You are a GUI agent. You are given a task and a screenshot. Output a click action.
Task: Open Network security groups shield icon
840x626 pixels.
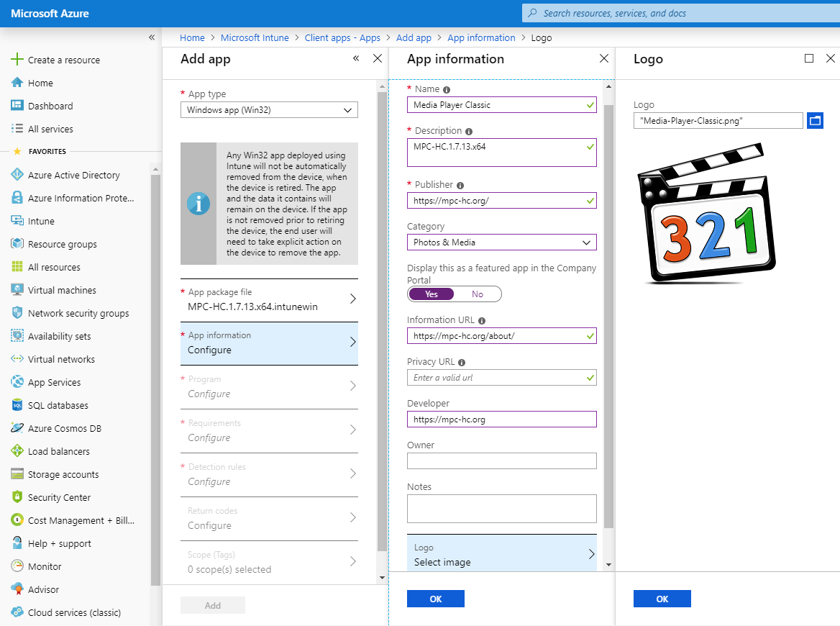[x=17, y=313]
